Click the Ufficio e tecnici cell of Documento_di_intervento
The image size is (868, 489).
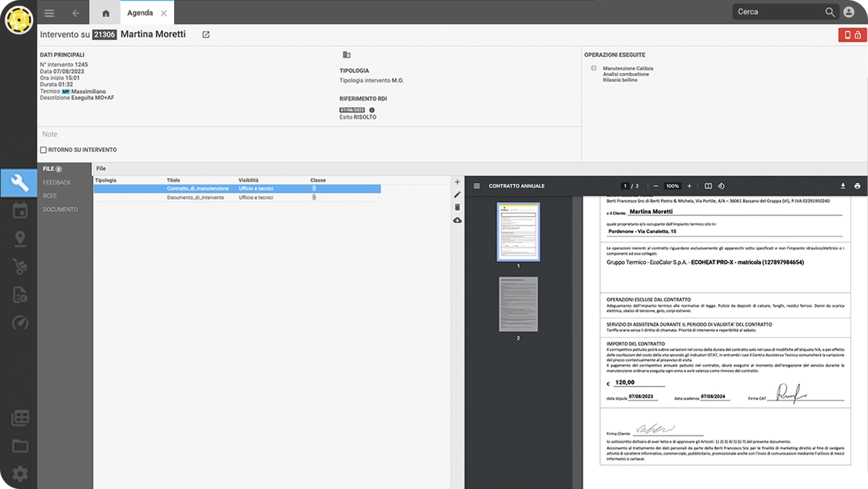(256, 198)
